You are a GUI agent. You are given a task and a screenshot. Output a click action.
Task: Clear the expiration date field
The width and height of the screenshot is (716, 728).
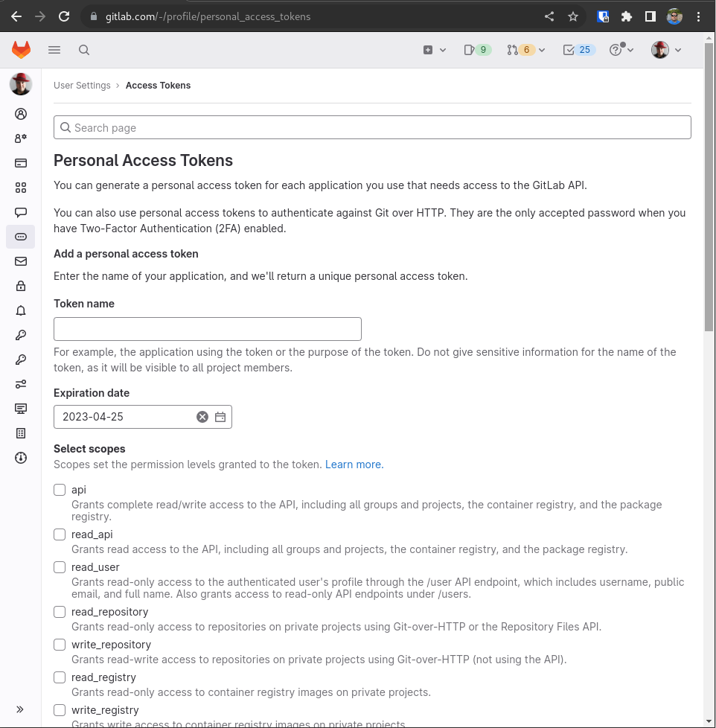point(202,417)
